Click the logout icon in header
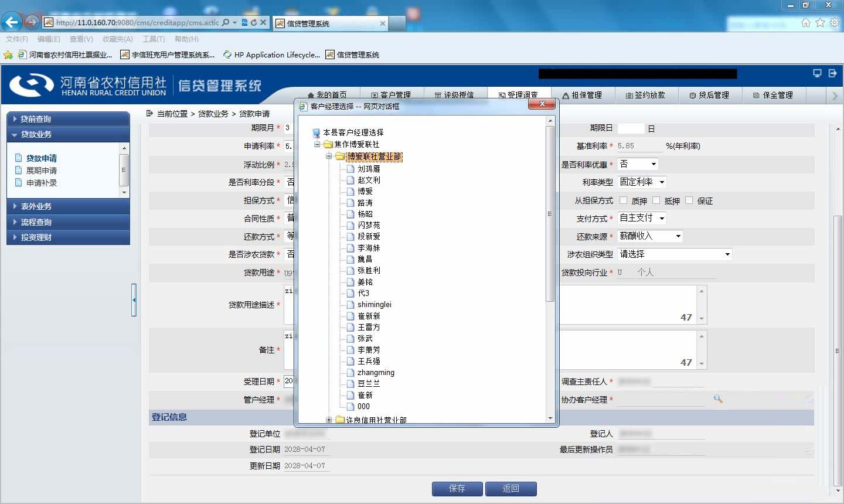Screen dimensions: 844x504 832,73
